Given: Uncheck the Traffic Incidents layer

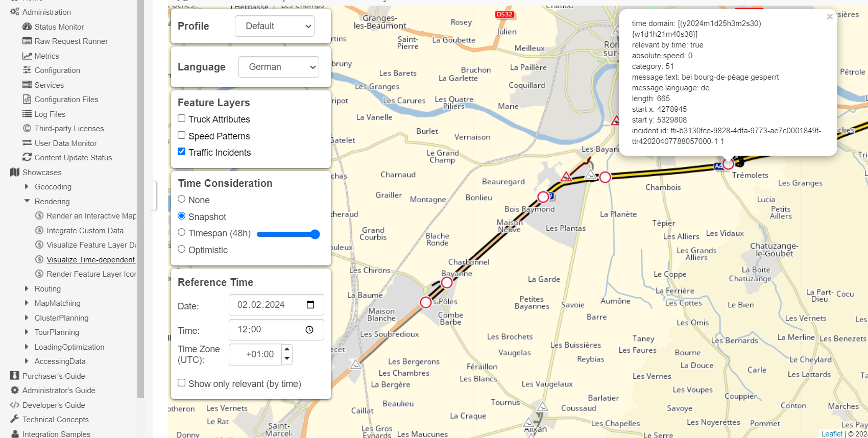Looking at the screenshot, I should click(x=181, y=152).
